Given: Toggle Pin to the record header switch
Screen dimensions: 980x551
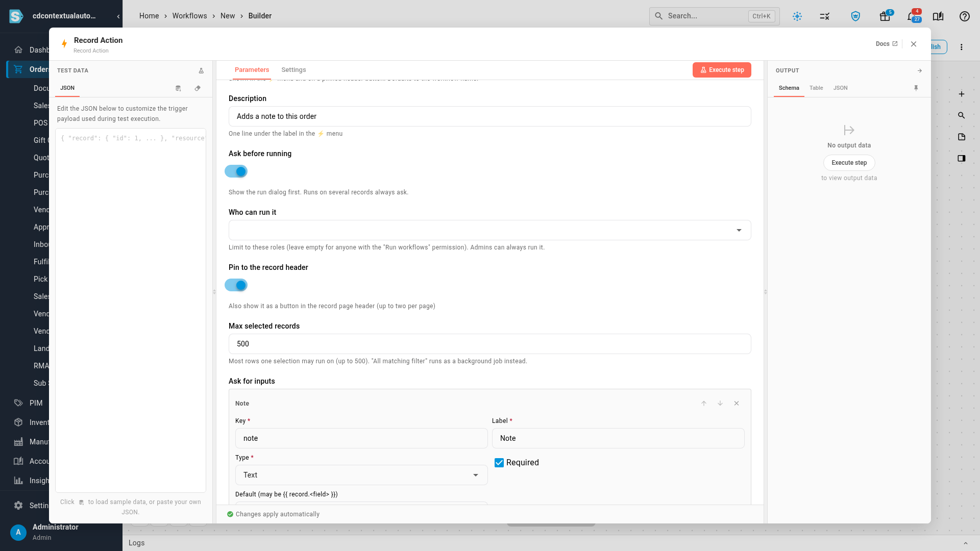Looking at the screenshot, I should click(x=236, y=285).
